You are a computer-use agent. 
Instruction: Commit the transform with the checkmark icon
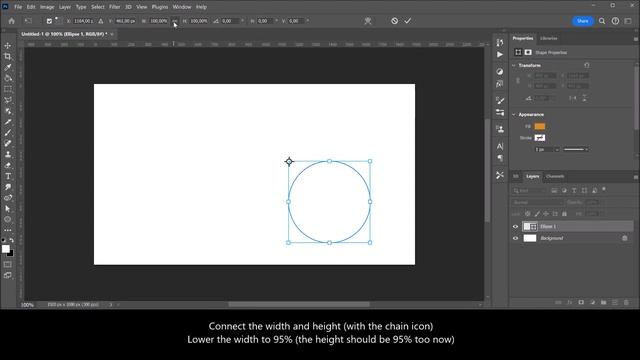408,21
